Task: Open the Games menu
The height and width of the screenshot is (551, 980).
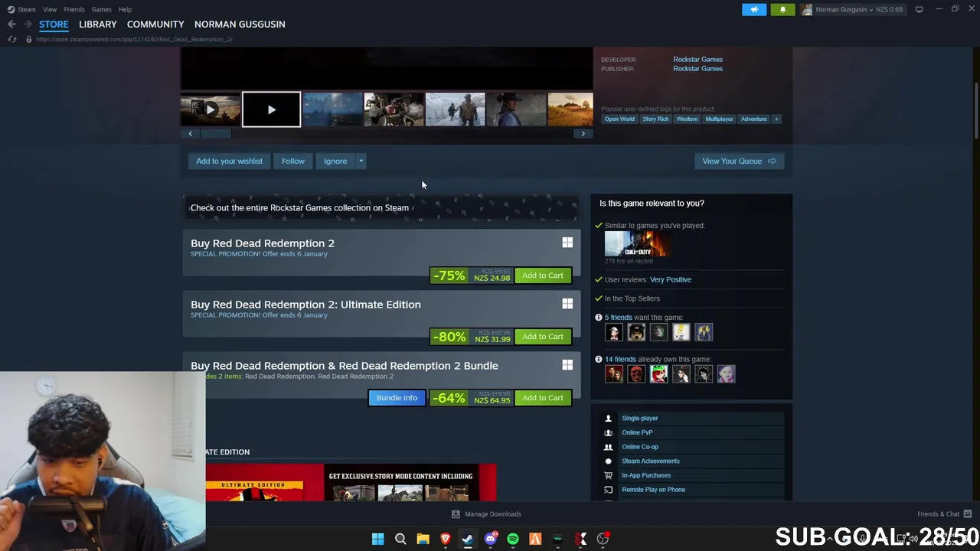Action: click(x=101, y=9)
